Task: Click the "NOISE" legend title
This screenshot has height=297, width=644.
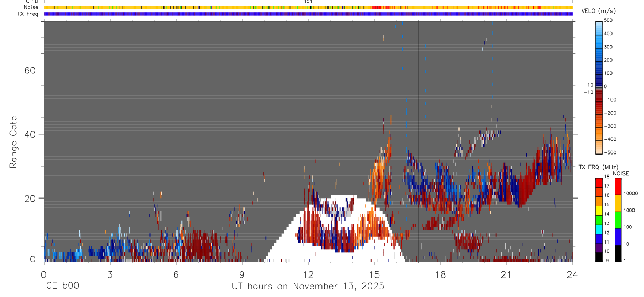Action: coord(621,173)
